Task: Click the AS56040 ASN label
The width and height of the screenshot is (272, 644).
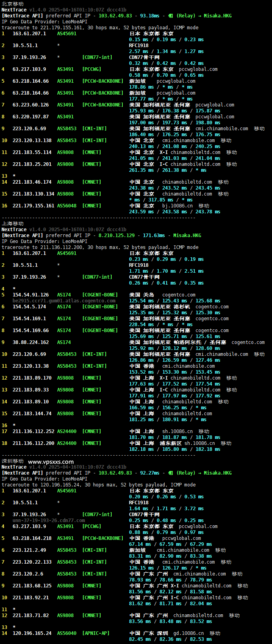Action: tap(67, 633)
